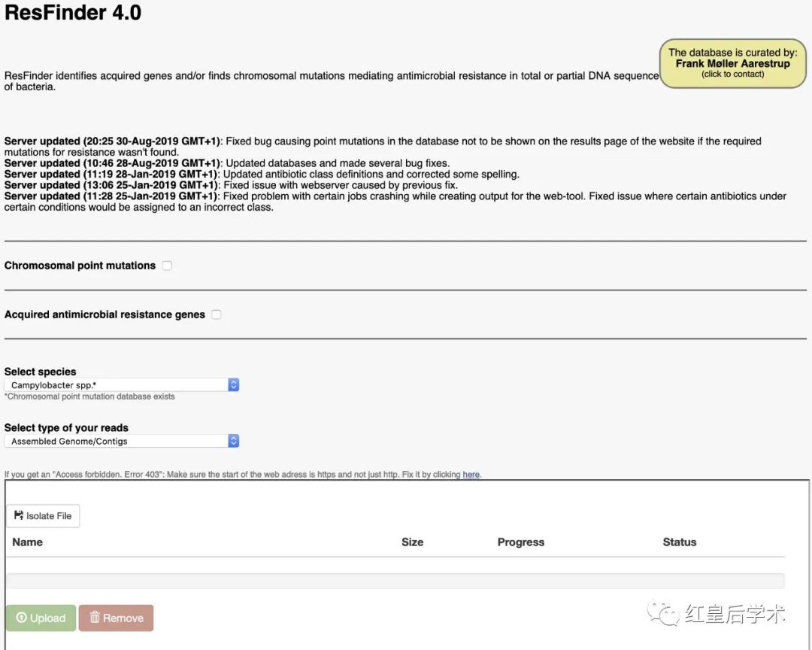Click the 红皇后学术 watermark text
Viewport: 812px width, 650px height.
point(735,614)
